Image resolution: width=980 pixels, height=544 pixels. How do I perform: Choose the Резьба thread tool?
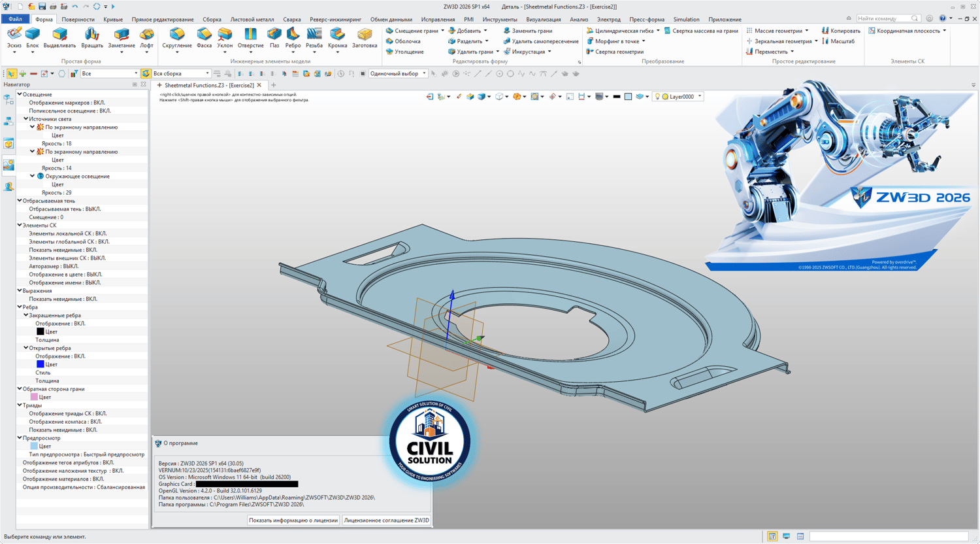coord(314,38)
